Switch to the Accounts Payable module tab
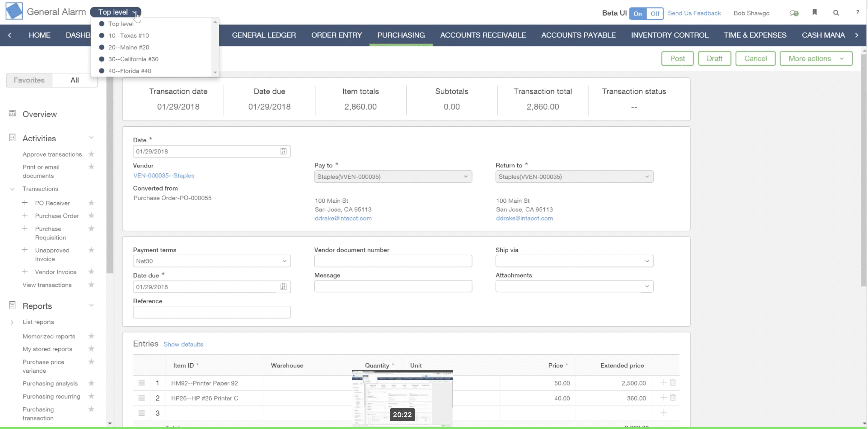Viewport: 868px width, 429px height. click(x=578, y=35)
